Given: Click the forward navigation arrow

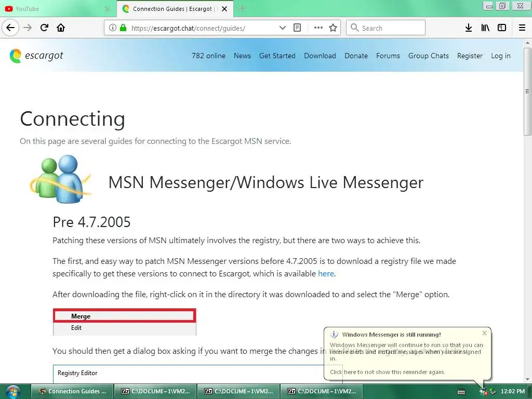Looking at the screenshot, I should (28, 28).
